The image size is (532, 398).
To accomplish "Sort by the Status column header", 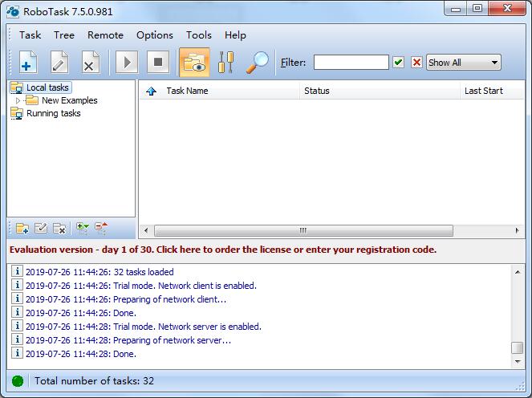I will [317, 91].
